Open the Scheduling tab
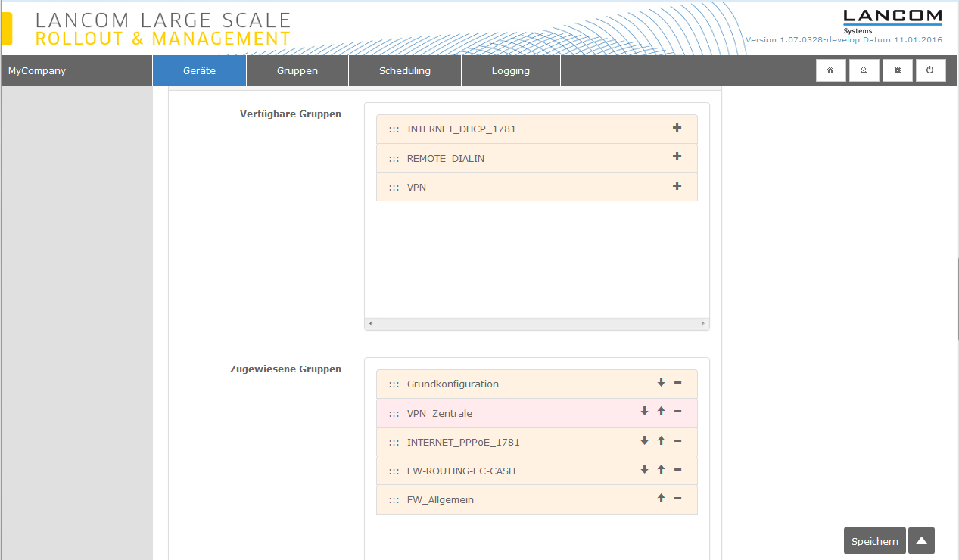959x560 pixels. 404,71
